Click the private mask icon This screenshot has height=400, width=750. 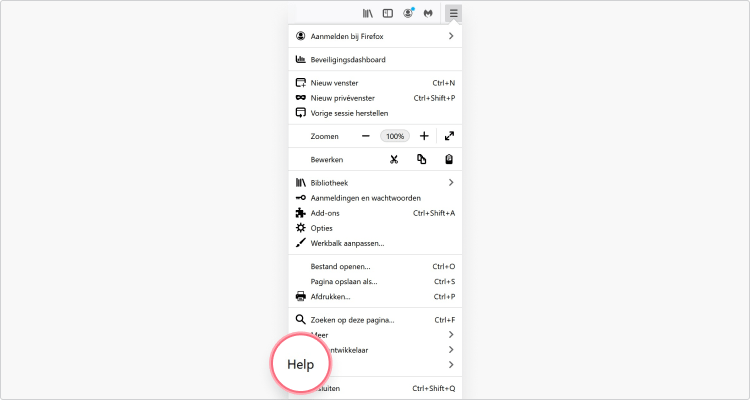click(300, 98)
